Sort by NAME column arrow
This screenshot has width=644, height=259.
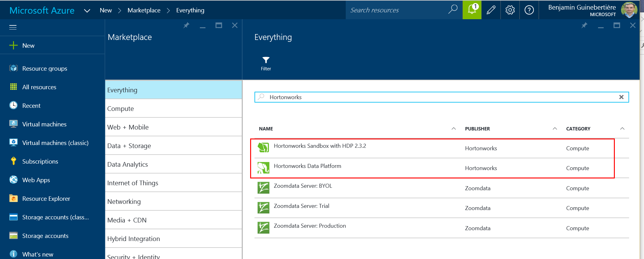(453, 128)
